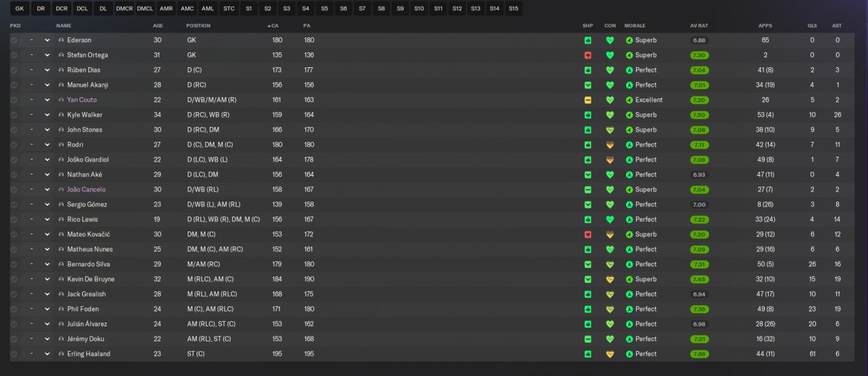Select the S15 substitute tab

(x=513, y=8)
